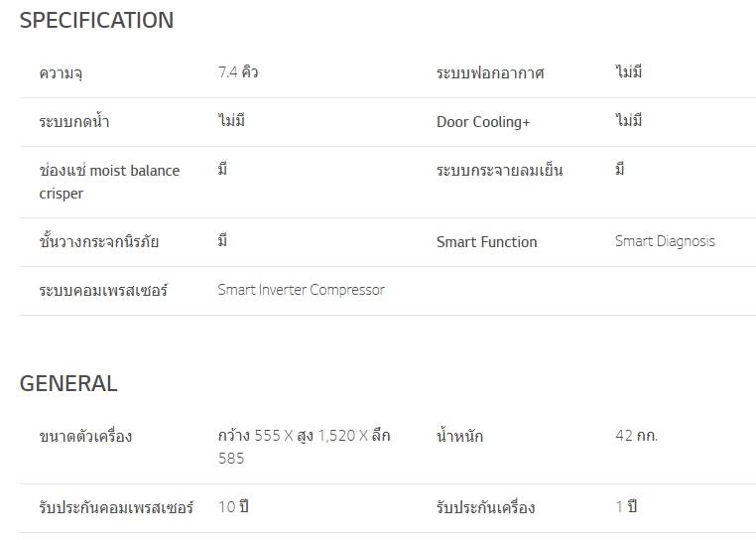Select the ความจุ label

[x=61, y=73]
